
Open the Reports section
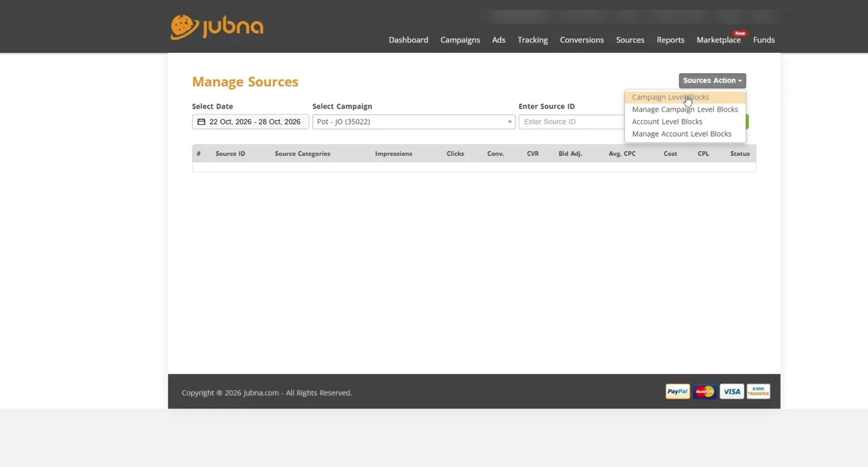670,40
